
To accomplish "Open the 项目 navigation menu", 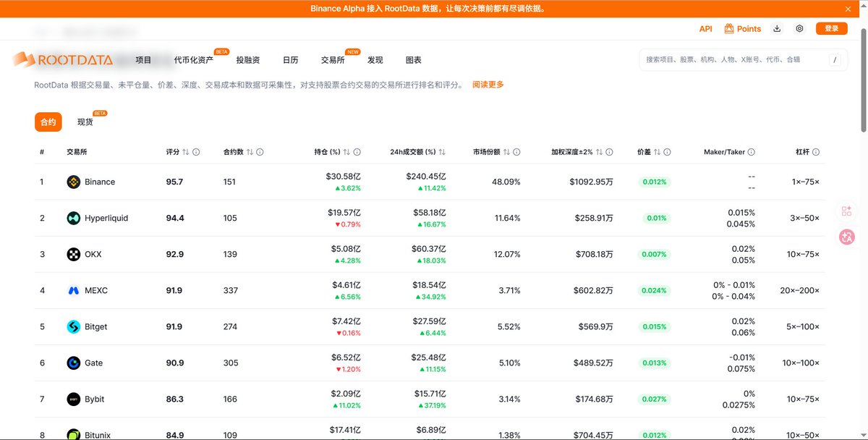I will [x=143, y=60].
